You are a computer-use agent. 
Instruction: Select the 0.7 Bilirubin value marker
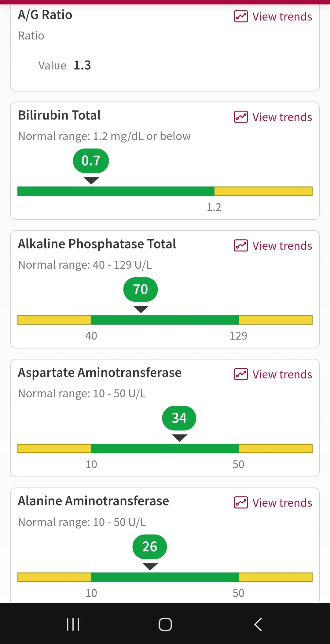coord(91,161)
